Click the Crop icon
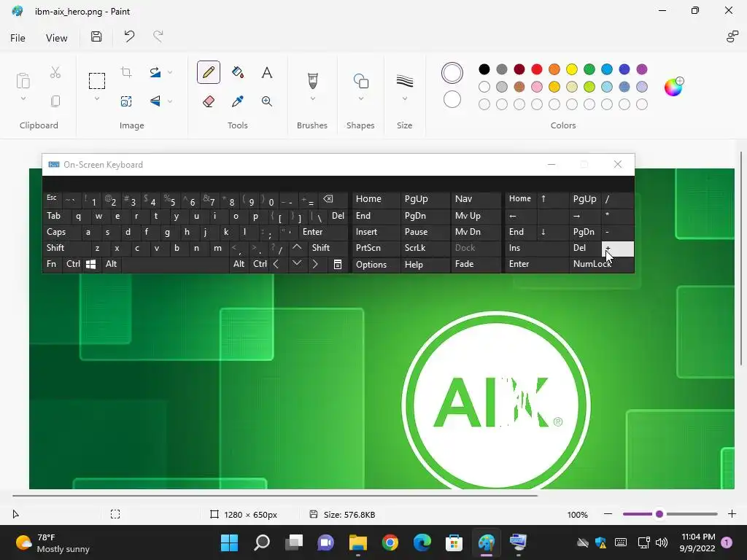Screen dimensions: 747x560 pyautogui.click(x=126, y=72)
